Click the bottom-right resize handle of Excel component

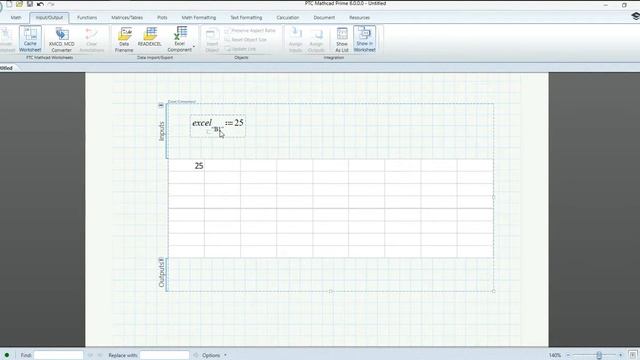click(493, 291)
